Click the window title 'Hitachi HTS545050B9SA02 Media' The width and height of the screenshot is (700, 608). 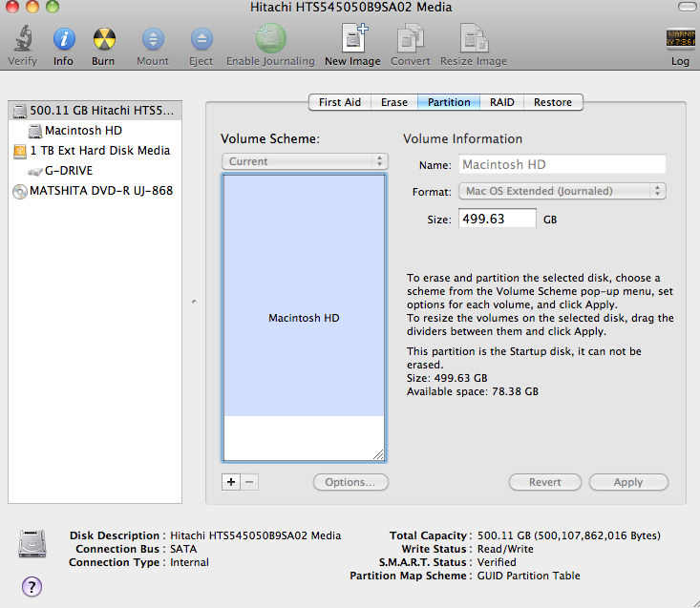point(350,7)
